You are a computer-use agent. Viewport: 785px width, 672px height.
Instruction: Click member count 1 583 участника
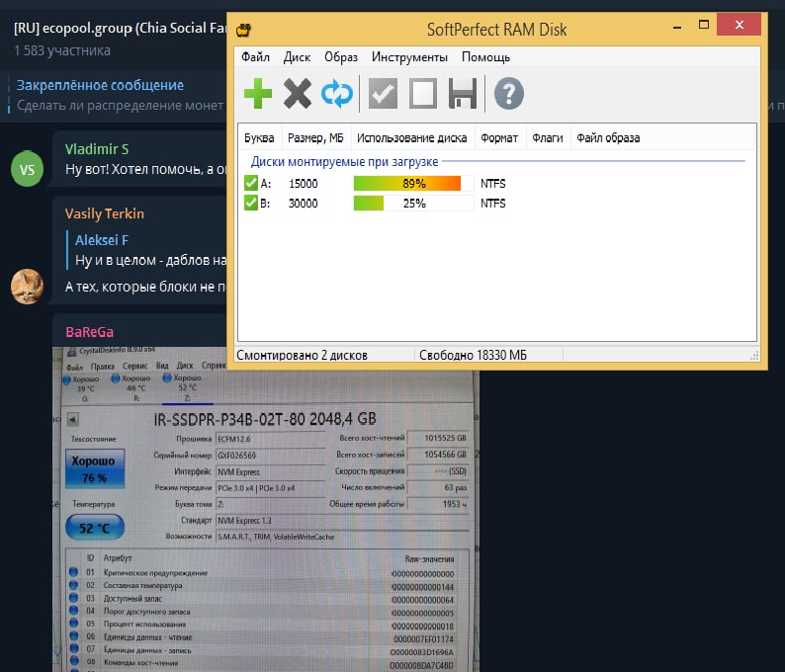pyautogui.click(x=62, y=50)
